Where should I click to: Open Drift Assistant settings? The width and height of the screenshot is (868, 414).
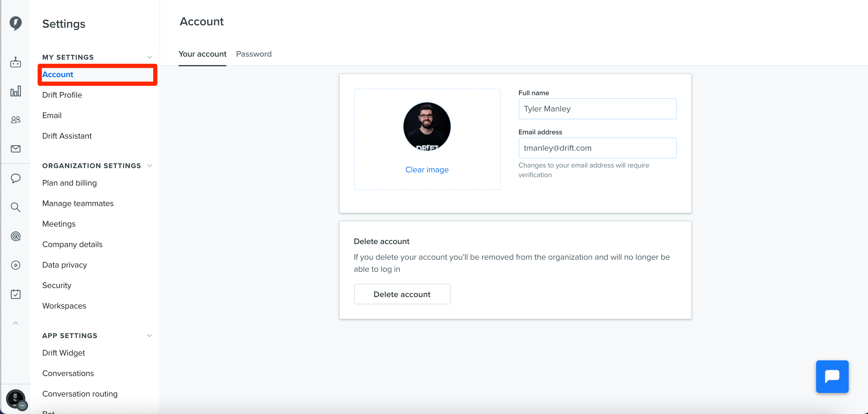[67, 136]
